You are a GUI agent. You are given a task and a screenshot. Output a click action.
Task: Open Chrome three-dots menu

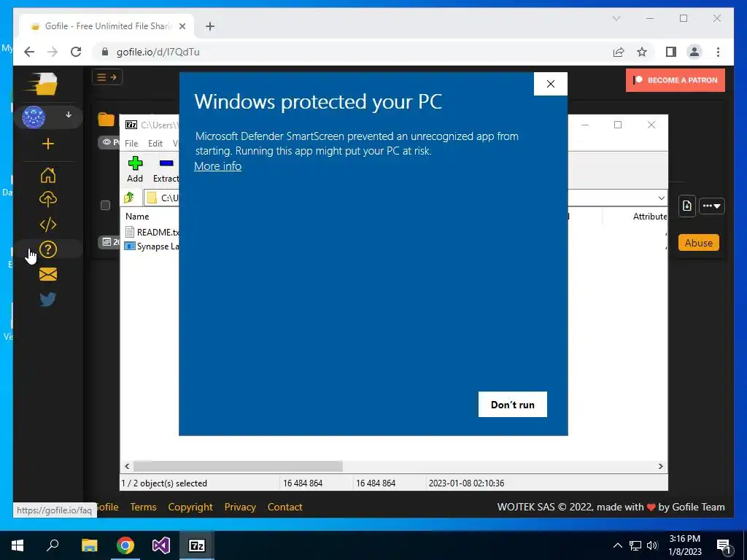tap(718, 52)
